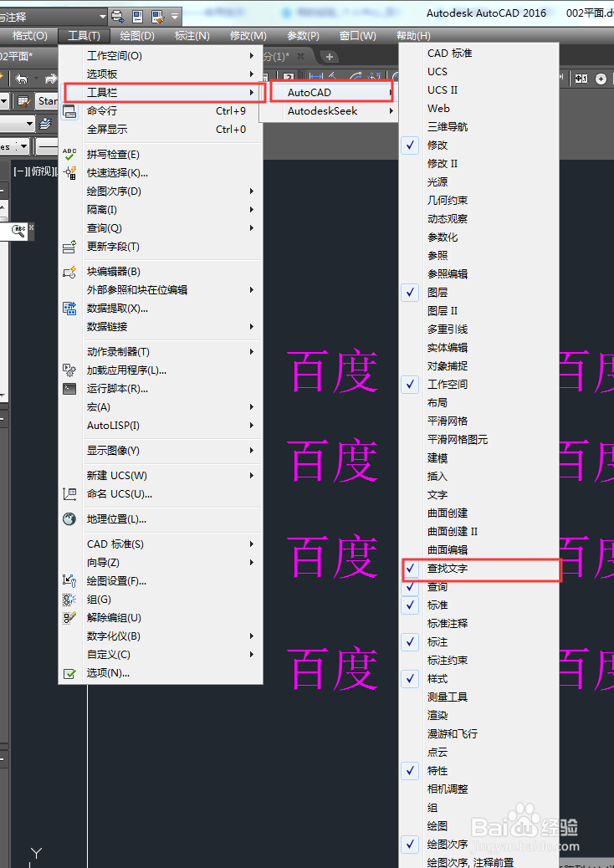Viewport: 614px width, 868px height.
Task: Click the Aligned dimension toolbar icon
Action: pos(333,78)
